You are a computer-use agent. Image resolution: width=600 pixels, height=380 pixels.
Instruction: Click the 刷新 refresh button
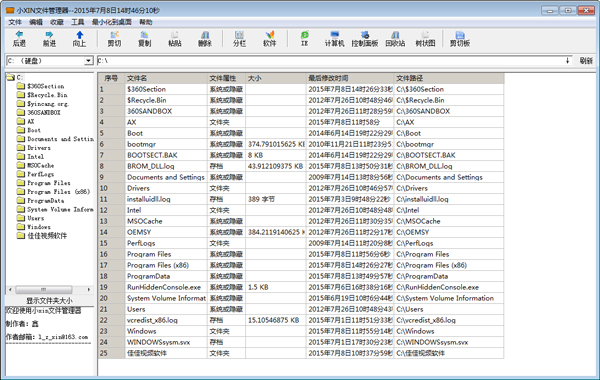(585, 61)
